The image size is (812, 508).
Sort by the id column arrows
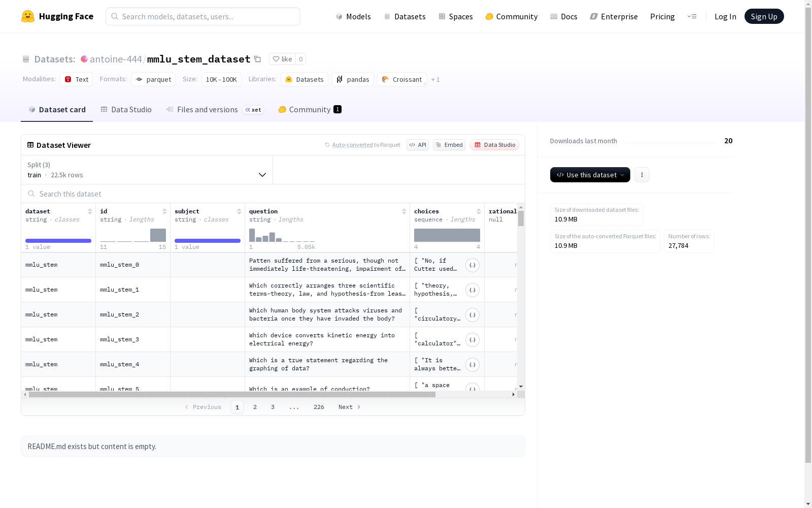tap(164, 211)
